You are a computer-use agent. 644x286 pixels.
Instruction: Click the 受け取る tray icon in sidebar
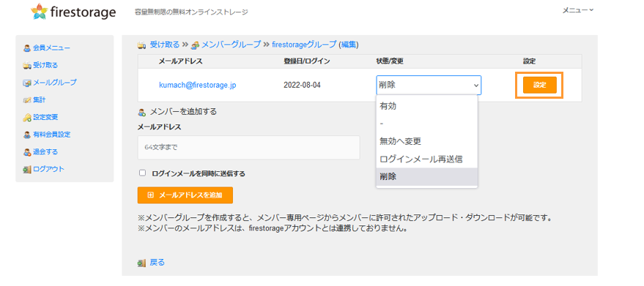point(27,65)
